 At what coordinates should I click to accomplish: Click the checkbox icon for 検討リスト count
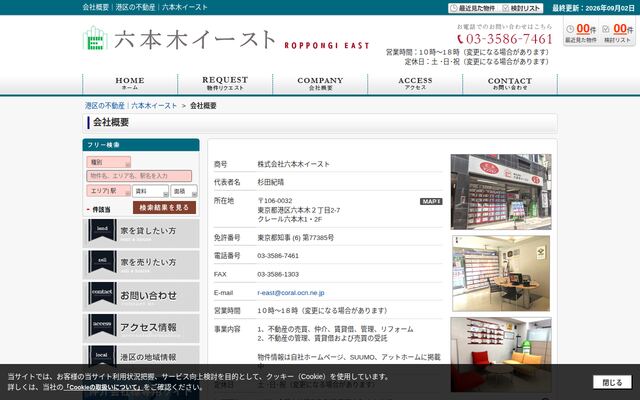[x=606, y=29]
